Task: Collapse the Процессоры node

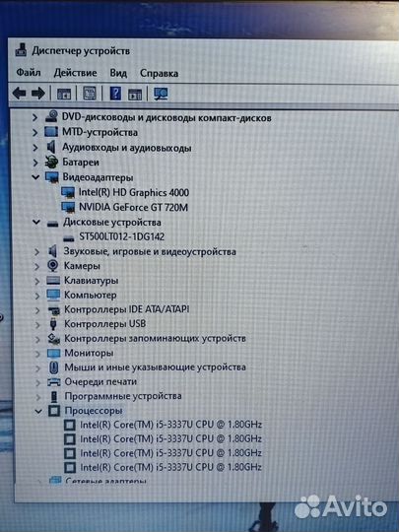Action: 38,411
